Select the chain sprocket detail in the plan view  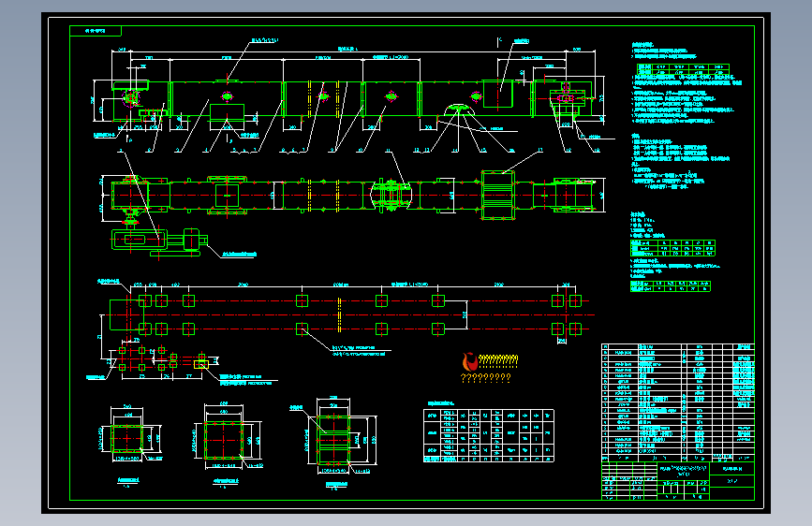(x=391, y=195)
